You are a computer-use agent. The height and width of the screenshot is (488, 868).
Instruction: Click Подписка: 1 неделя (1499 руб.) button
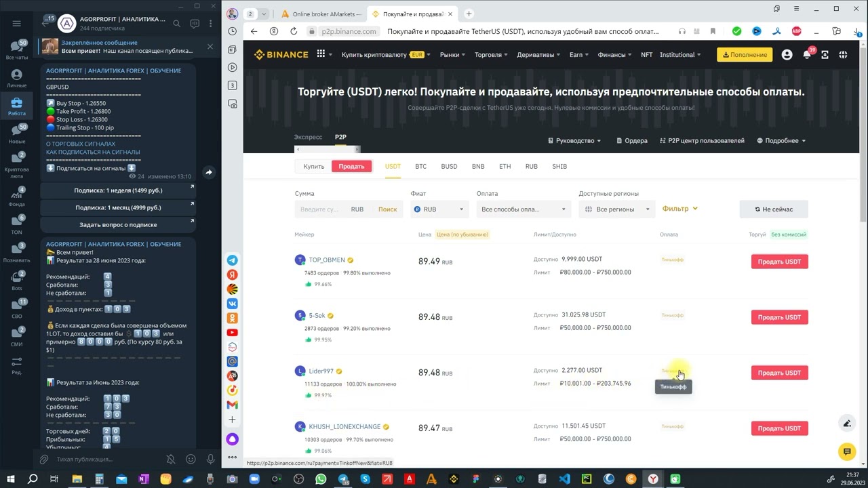(118, 190)
